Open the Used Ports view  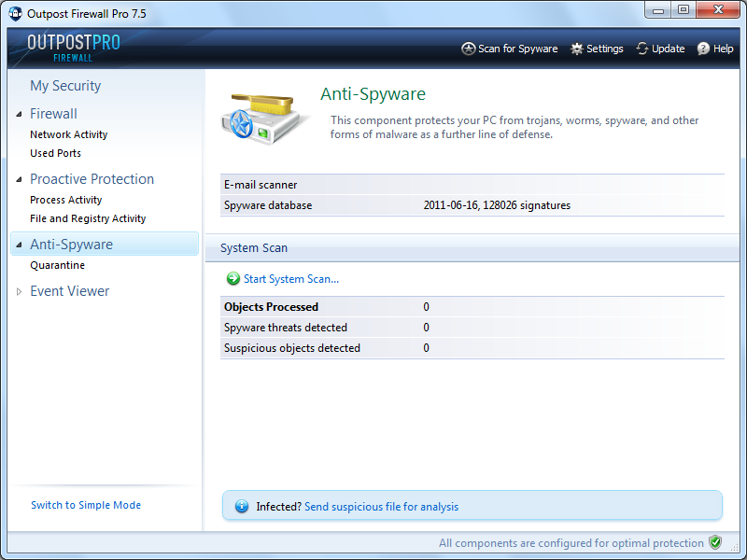(55, 153)
